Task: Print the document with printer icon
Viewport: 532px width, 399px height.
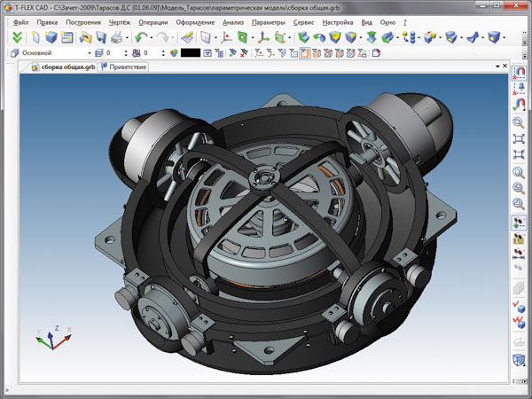Action: coord(116,37)
